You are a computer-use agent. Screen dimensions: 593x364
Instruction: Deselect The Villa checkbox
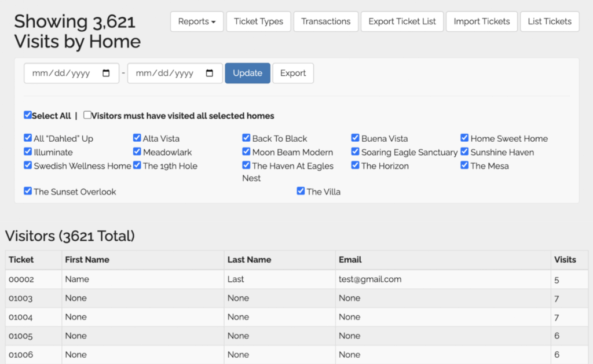tap(301, 191)
